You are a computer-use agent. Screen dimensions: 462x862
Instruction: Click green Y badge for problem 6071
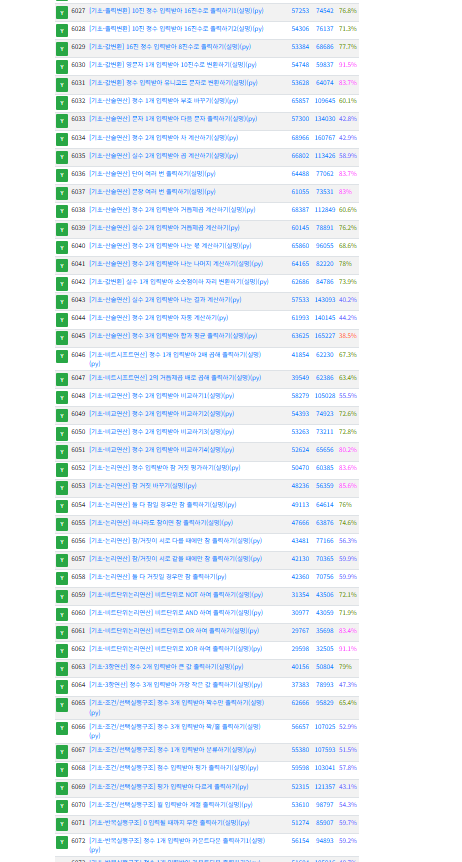tap(62, 825)
